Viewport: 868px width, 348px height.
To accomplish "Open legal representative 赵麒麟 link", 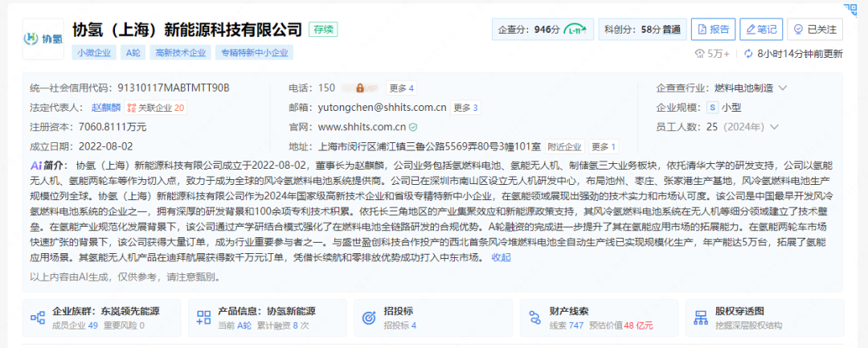I will point(105,108).
